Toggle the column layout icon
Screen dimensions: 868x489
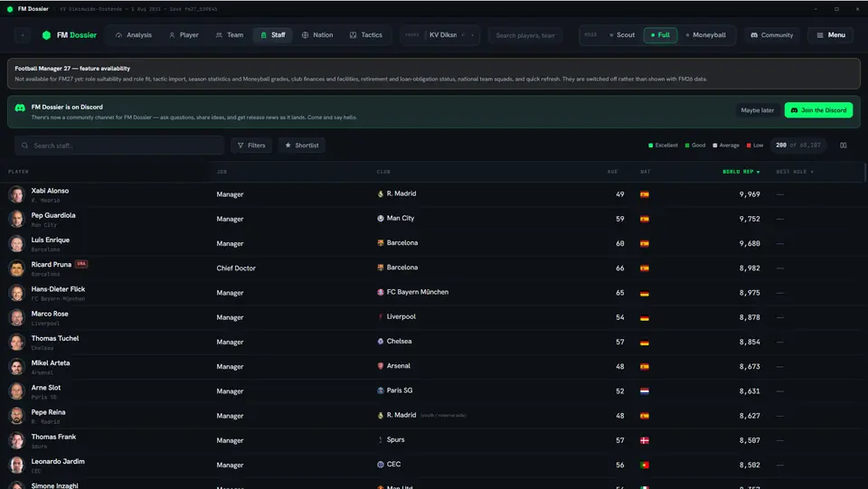(843, 146)
